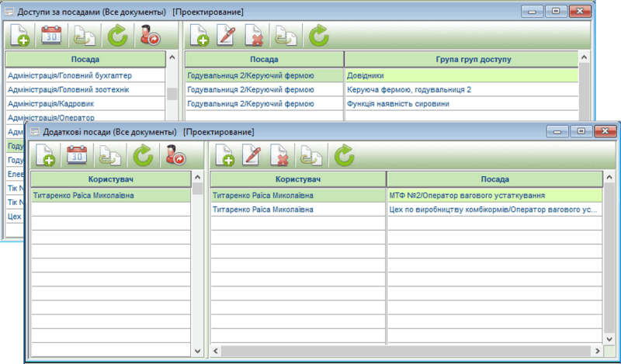Click Користувач column header in left panel
Screen dimensions: 621x364
(110, 179)
